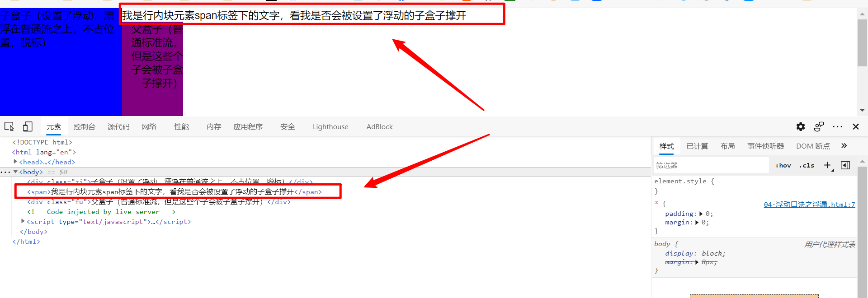Click the span text in the page
The height and width of the screenshot is (298, 868).
[294, 16]
